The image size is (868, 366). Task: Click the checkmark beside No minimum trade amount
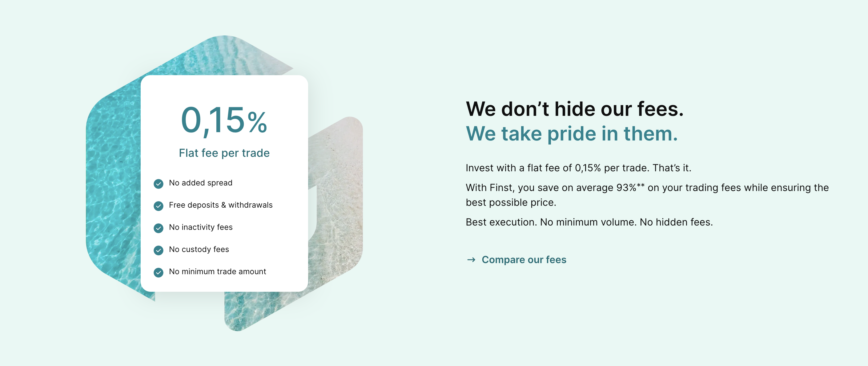[x=159, y=272]
